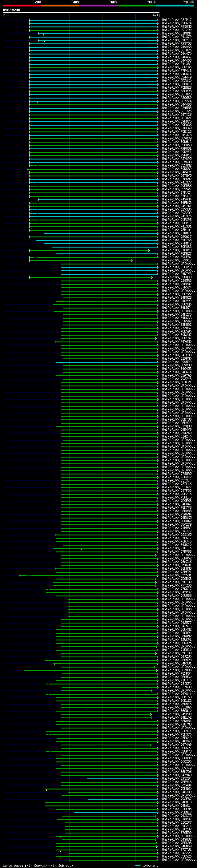The image size is (197, 868).
Task: Select hit label UniRef100_Q02748
Action: click(x=177, y=379)
